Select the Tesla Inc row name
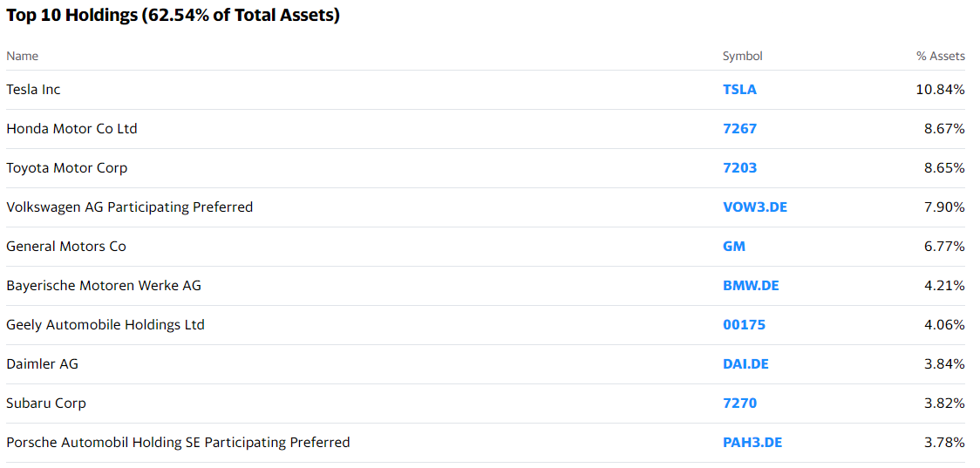 (33, 90)
